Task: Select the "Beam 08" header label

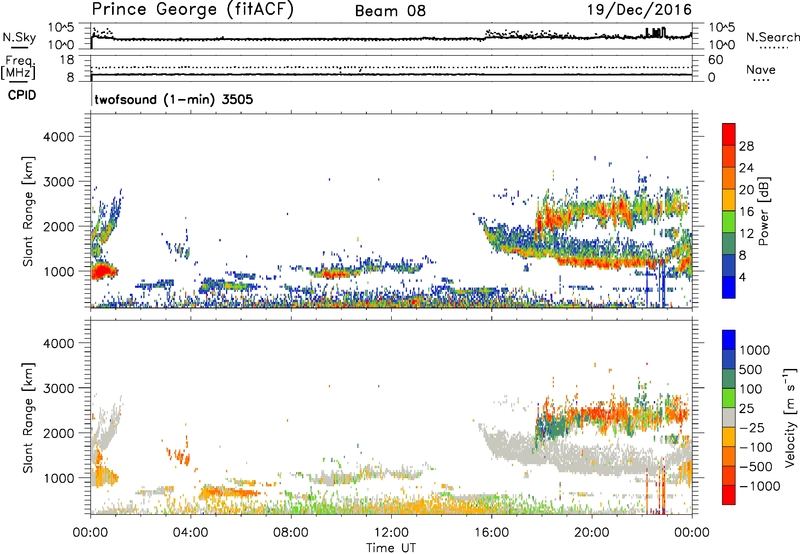Action: tap(390, 11)
